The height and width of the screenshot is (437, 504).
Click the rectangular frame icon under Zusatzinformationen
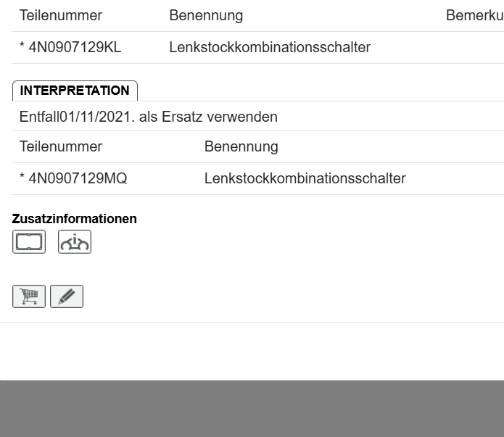(29, 242)
